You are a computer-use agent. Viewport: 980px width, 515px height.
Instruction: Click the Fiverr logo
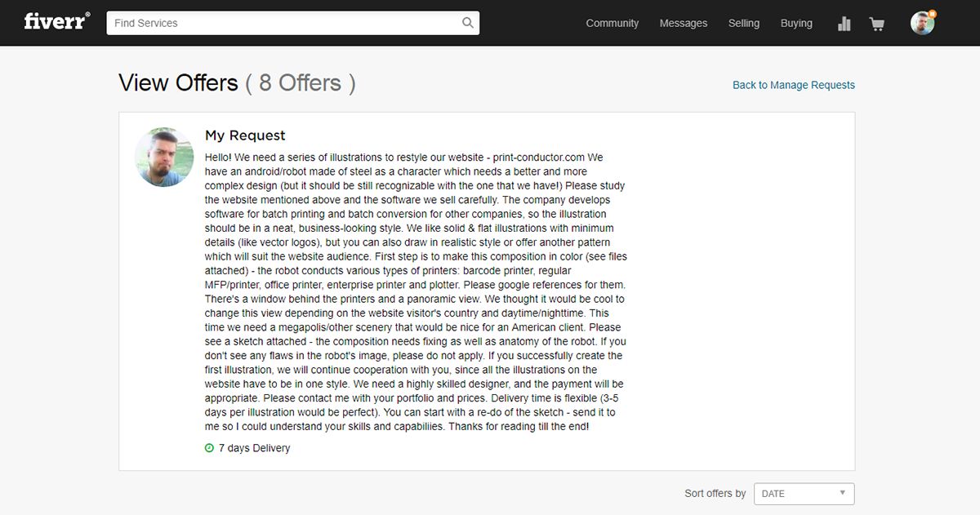pyautogui.click(x=56, y=22)
